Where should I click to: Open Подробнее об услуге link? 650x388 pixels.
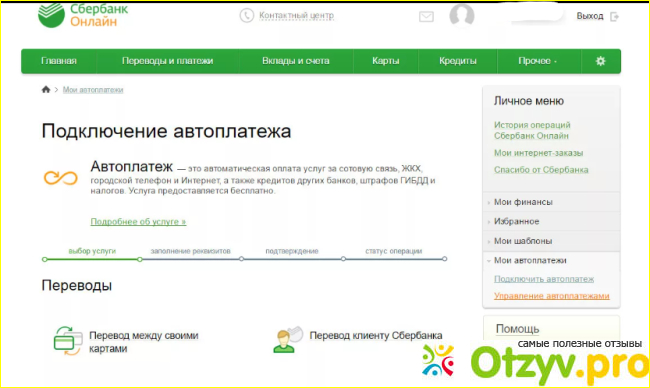click(138, 222)
